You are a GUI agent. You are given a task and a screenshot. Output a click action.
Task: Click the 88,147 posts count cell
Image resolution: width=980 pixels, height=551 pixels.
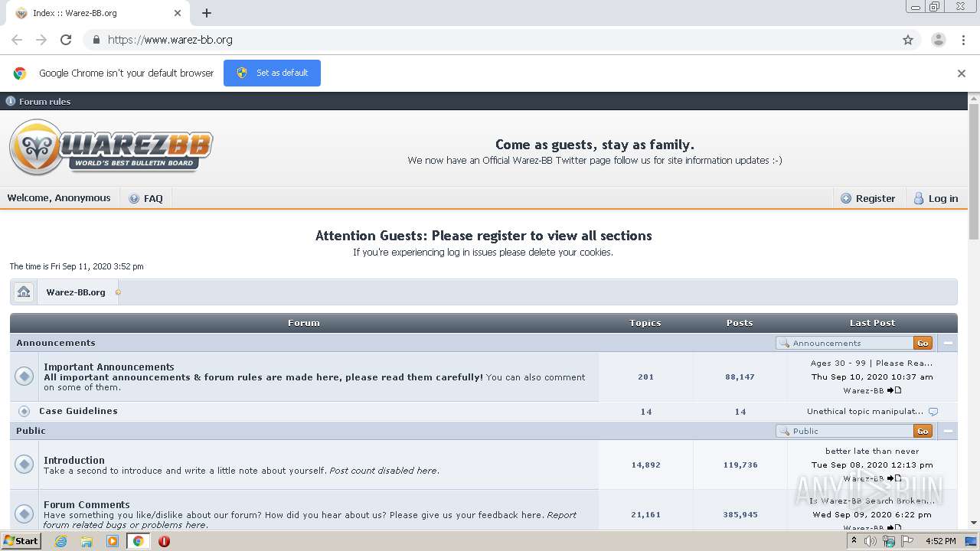coord(740,377)
